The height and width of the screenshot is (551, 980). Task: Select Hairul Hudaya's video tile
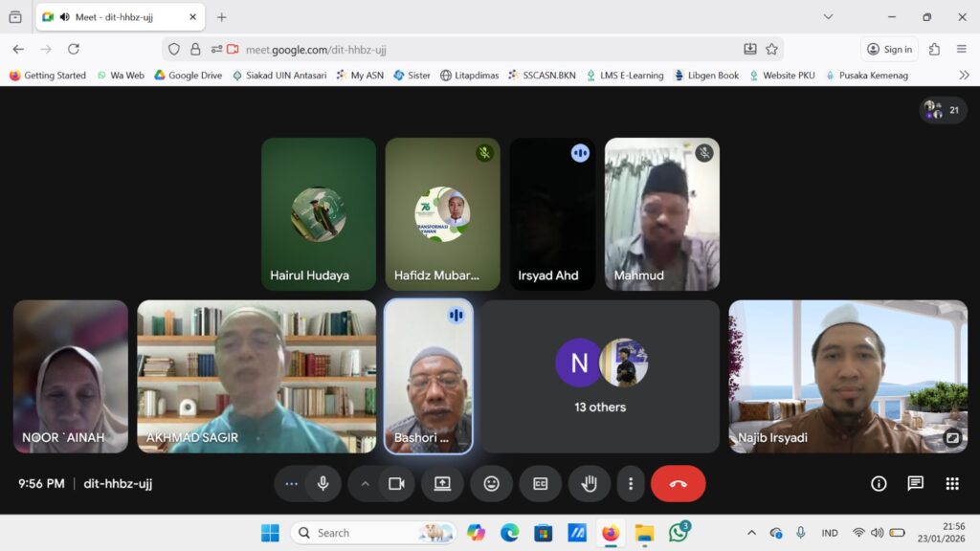tap(319, 213)
